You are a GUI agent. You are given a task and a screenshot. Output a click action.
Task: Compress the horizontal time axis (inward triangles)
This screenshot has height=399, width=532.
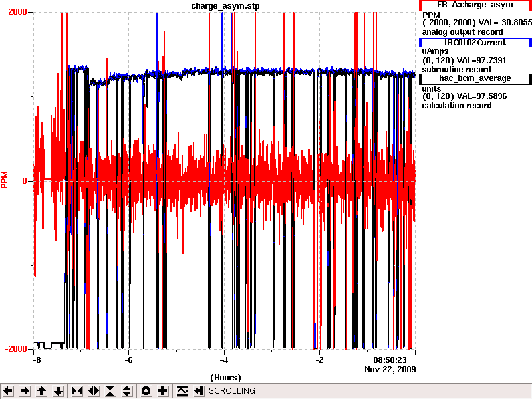77,391
